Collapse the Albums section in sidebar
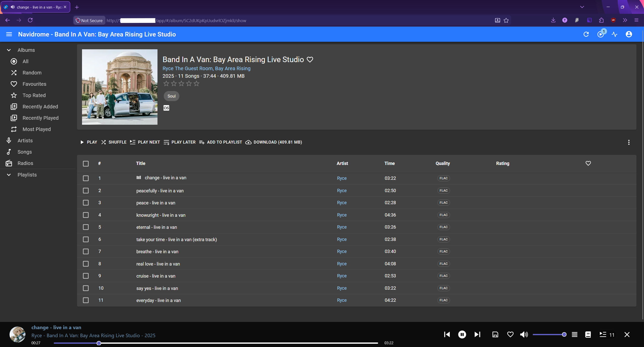The height and width of the screenshot is (347, 644). click(x=9, y=50)
